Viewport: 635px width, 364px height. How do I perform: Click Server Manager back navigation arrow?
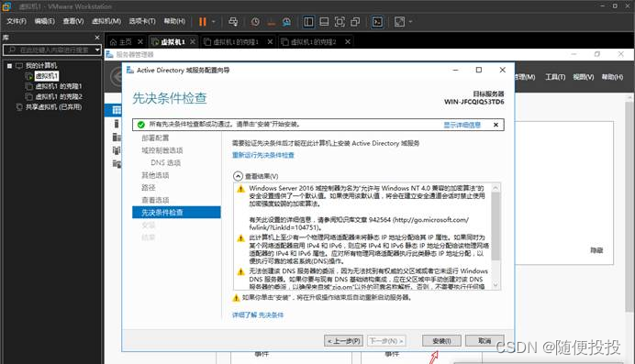point(117,76)
